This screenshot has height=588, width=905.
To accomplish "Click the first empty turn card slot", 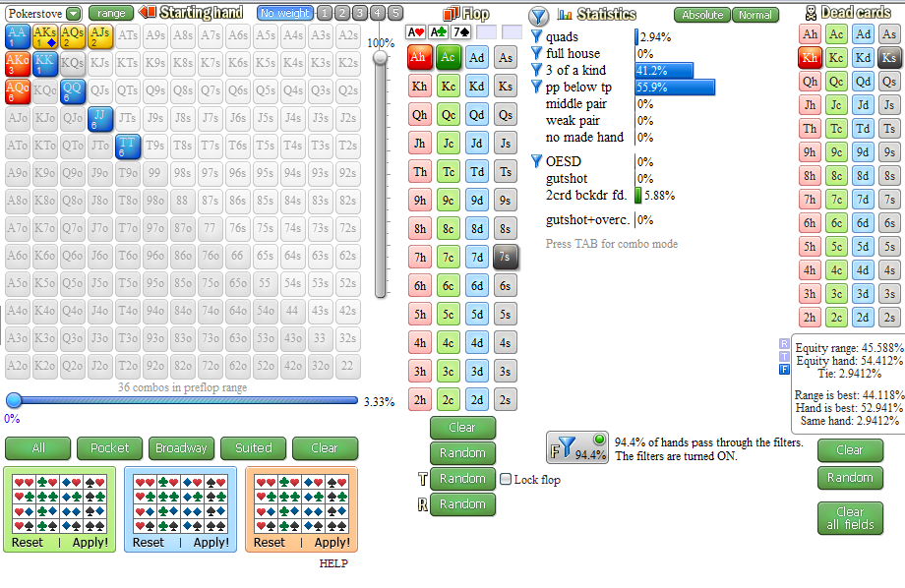I will (486, 32).
